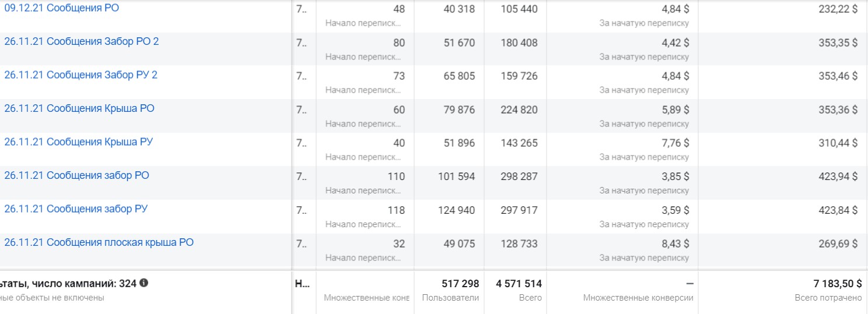Open campaign 26.11.21 Сообщения плоская крыша РО

pyautogui.click(x=99, y=242)
